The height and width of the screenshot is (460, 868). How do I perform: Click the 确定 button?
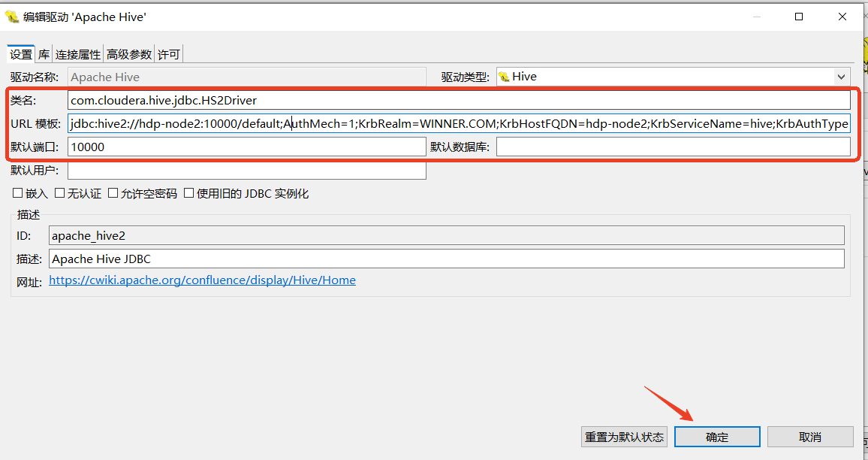point(717,437)
